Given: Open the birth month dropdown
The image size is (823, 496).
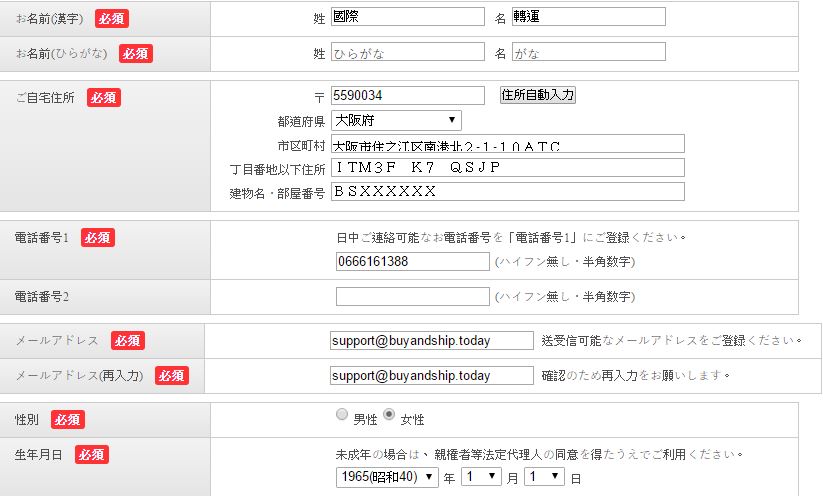Looking at the screenshot, I should pos(479,477).
